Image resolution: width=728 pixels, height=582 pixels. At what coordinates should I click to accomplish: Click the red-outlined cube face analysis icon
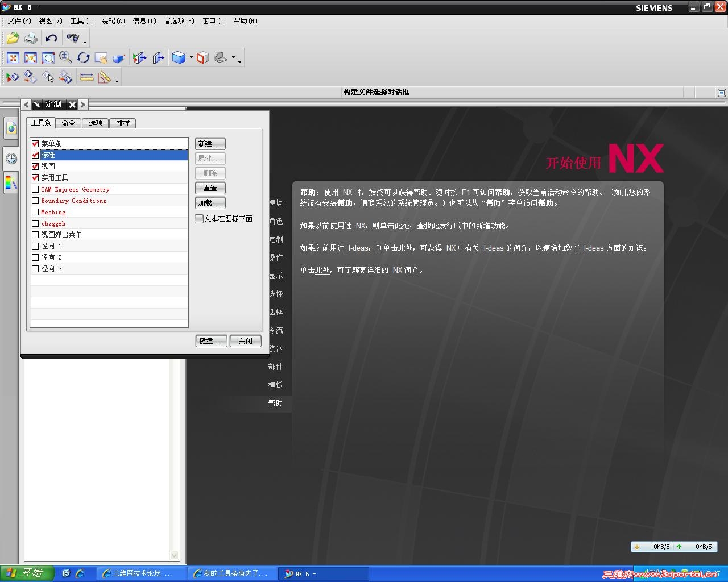click(203, 57)
